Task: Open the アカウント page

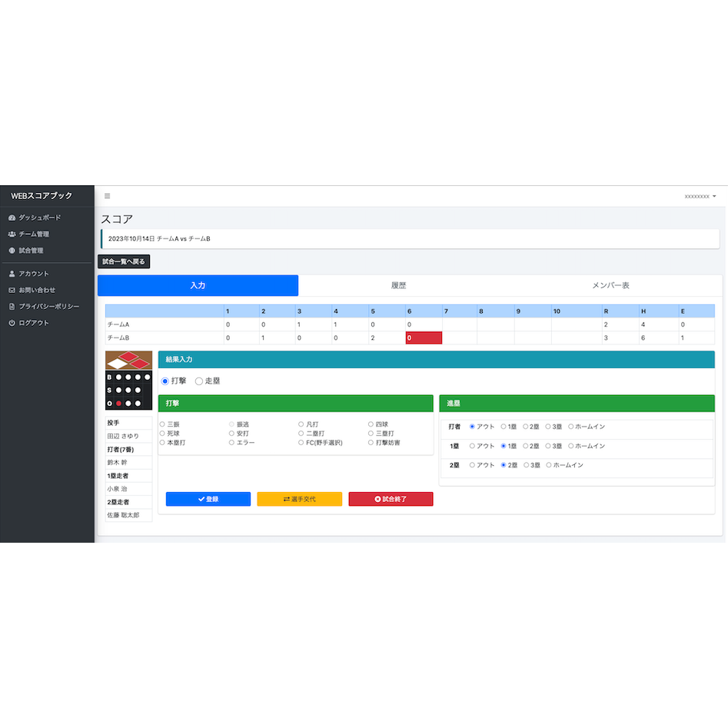Action: pyautogui.click(x=33, y=274)
